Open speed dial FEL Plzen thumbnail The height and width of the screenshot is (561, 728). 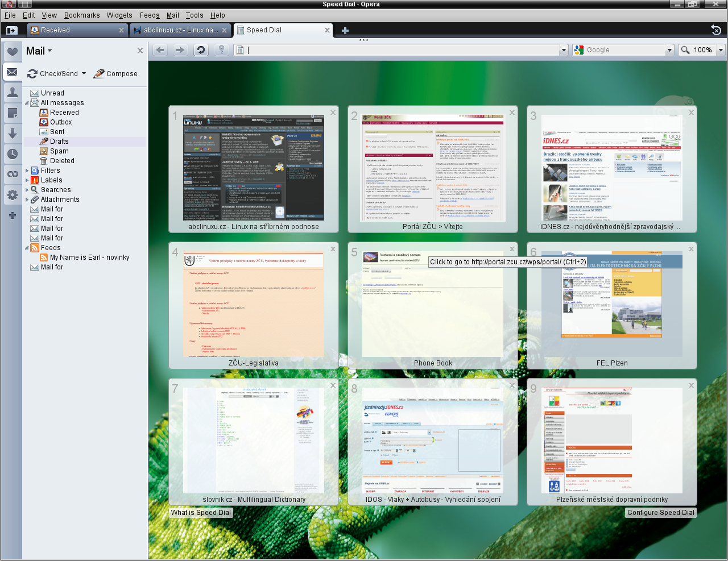pyautogui.click(x=612, y=304)
